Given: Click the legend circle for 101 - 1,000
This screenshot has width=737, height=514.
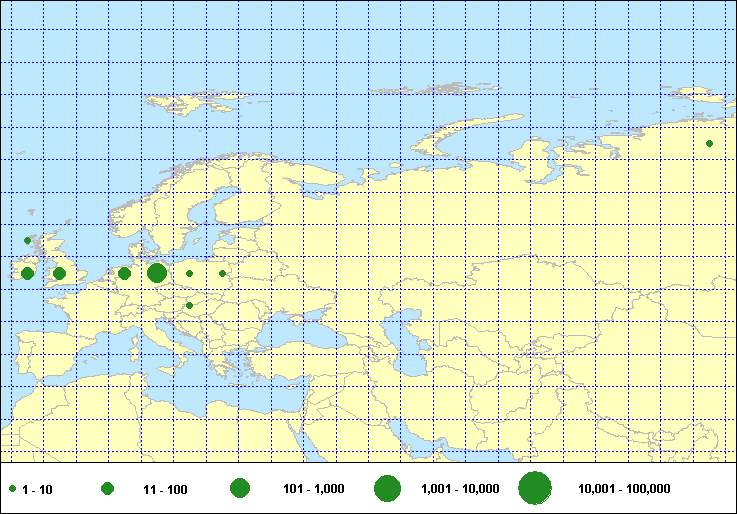Looking at the screenshot, I should (x=239, y=488).
